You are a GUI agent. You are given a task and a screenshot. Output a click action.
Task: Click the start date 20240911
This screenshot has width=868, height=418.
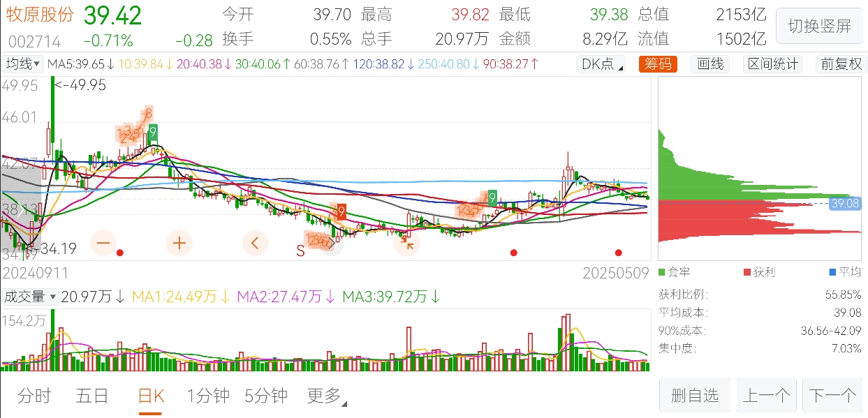[36, 273]
